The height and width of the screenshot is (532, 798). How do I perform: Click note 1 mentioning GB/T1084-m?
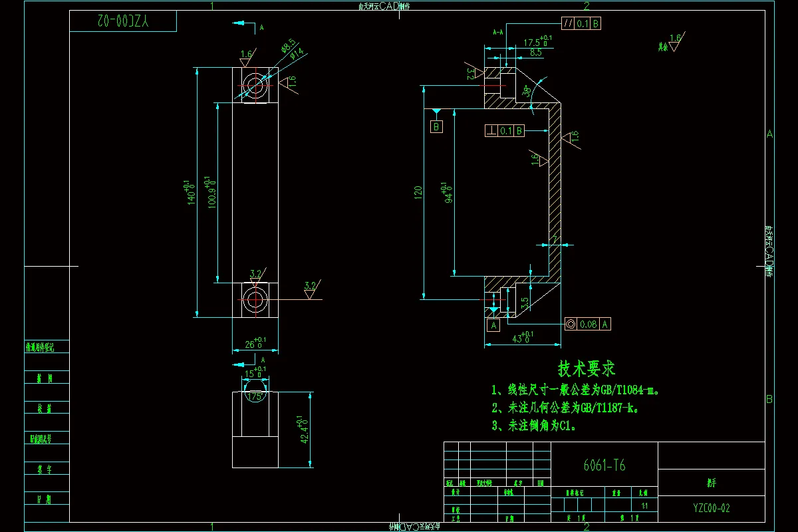[x=576, y=390]
